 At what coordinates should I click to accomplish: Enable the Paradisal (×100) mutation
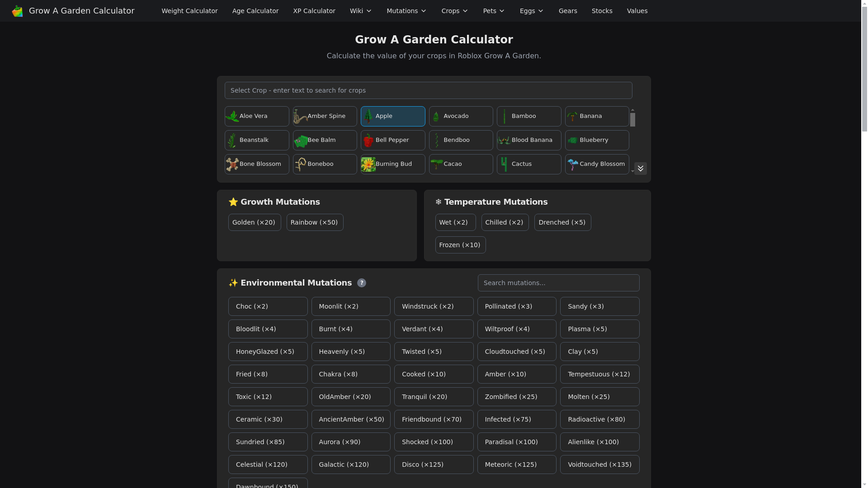tap(517, 442)
